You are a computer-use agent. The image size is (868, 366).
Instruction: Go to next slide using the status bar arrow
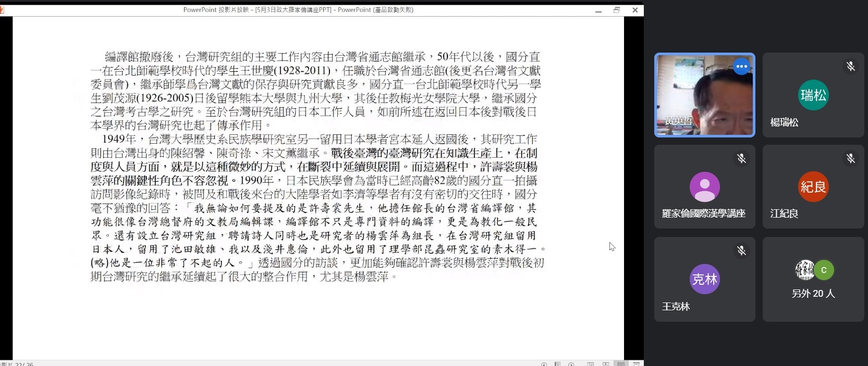coord(571,363)
